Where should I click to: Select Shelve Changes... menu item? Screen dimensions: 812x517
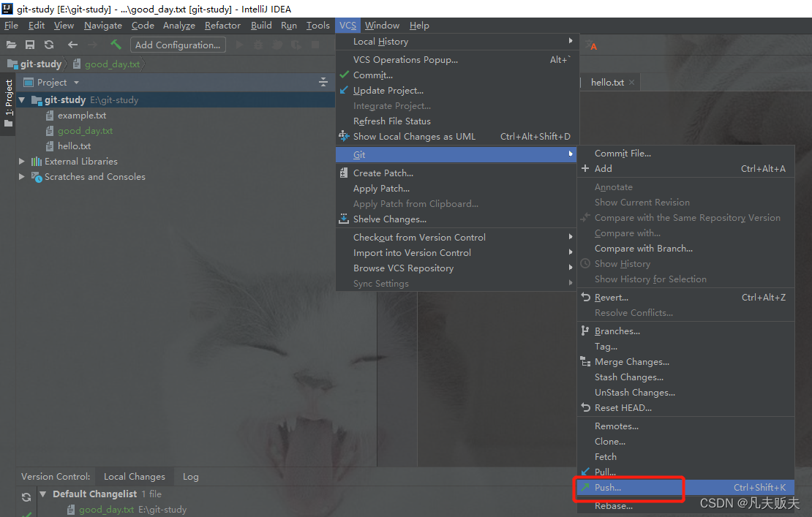[456, 219]
